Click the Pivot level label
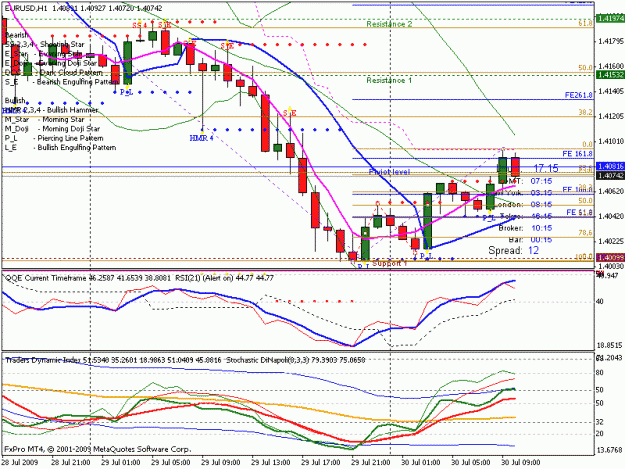The width and height of the screenshot is (625, 469). point(389,172)
